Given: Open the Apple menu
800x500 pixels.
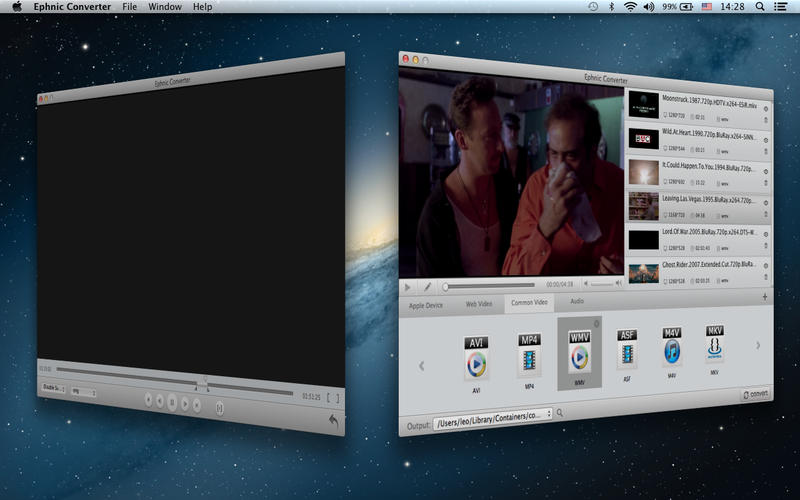Looking at the screenshot, I should pyautogui.click(x=17, y=7).
